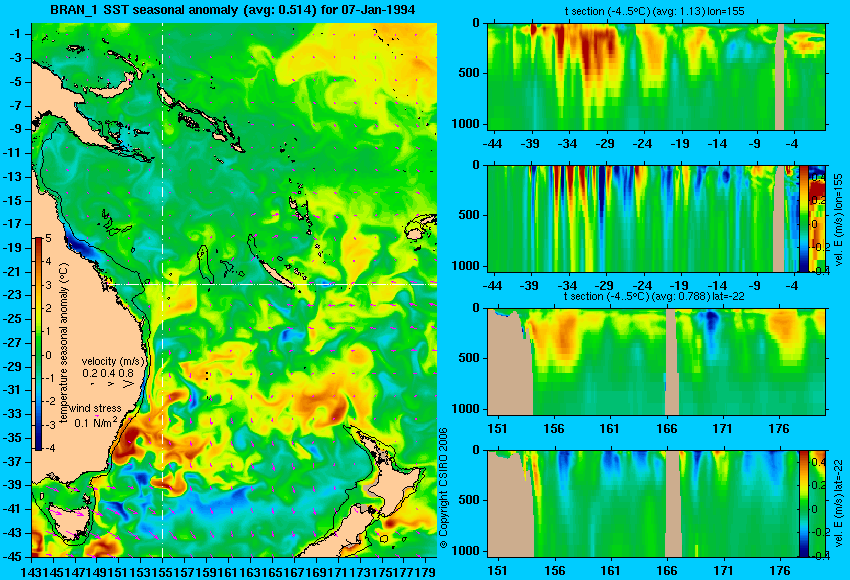Click the '0.1 N/m²' wind stress value

[x=95, y=422]
